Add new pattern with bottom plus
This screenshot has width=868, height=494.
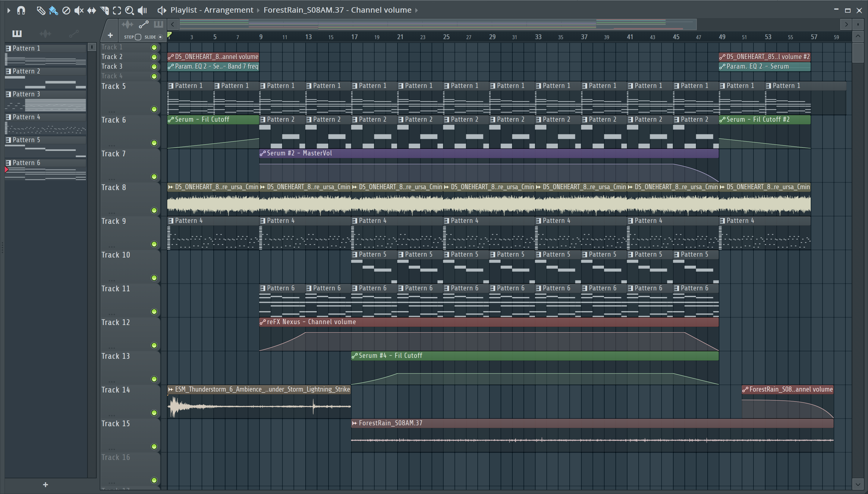tap(46, 485)
